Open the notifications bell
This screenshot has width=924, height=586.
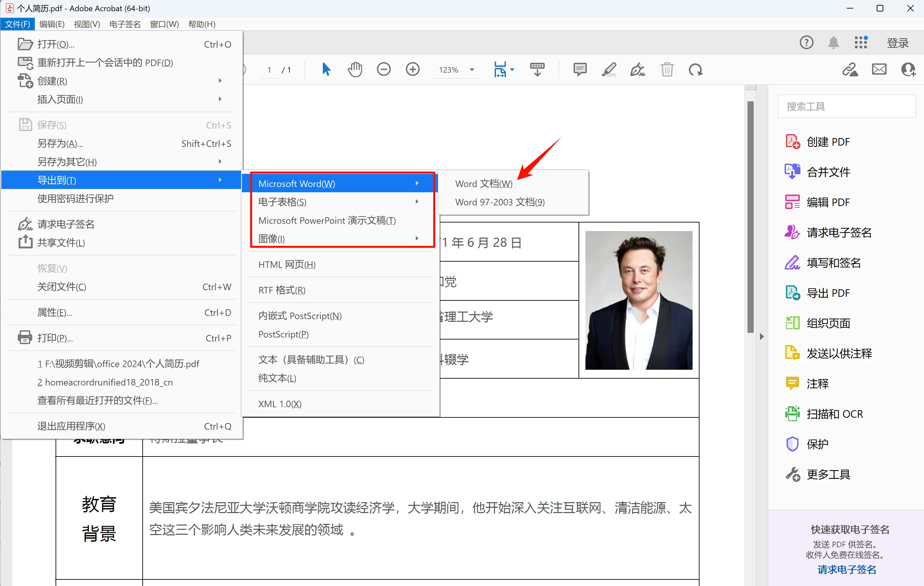tap(833, 42)
